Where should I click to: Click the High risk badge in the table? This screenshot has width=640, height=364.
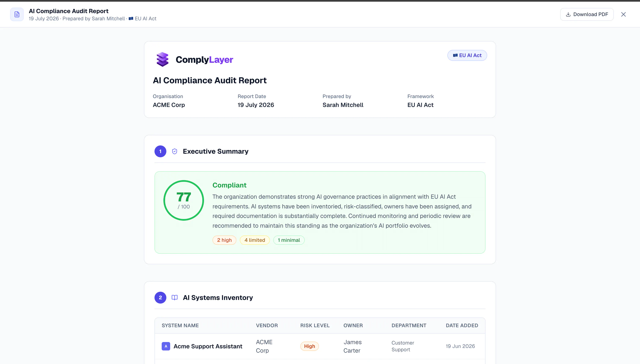click(309, 346)
